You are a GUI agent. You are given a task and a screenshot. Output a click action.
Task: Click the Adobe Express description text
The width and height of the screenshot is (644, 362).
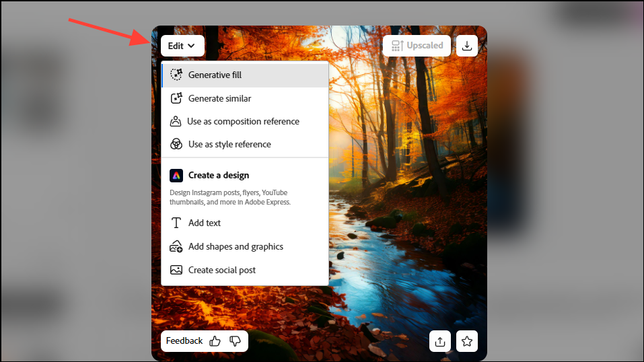(230, 197)
